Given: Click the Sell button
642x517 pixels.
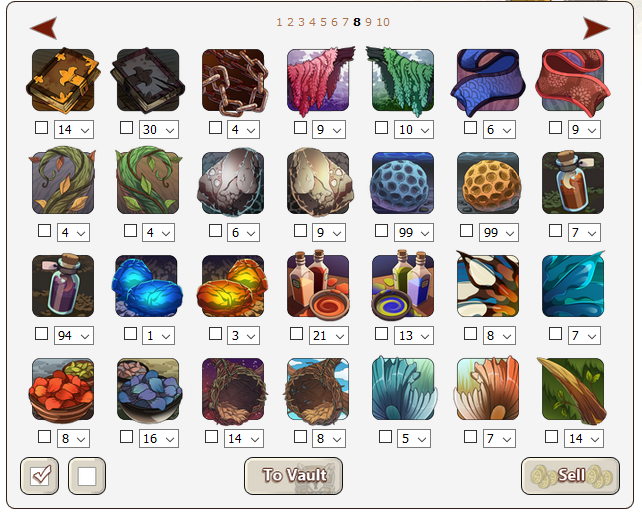Looking at the screenshot, I should point(570,476).
